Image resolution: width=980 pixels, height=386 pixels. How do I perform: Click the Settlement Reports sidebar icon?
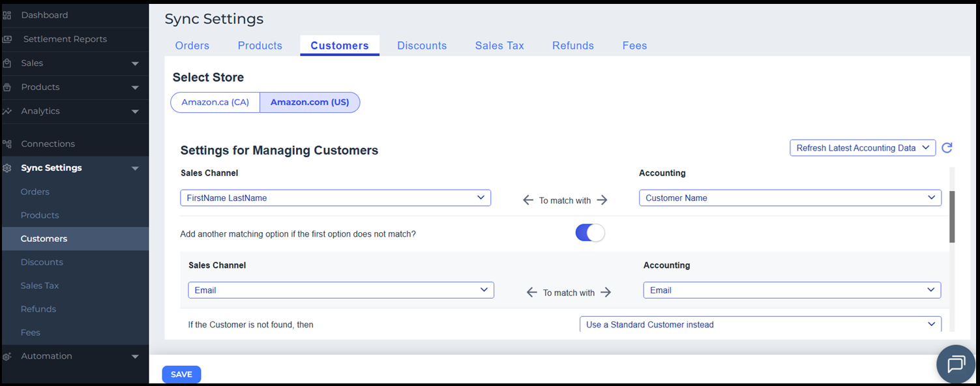tap(7, 39)
